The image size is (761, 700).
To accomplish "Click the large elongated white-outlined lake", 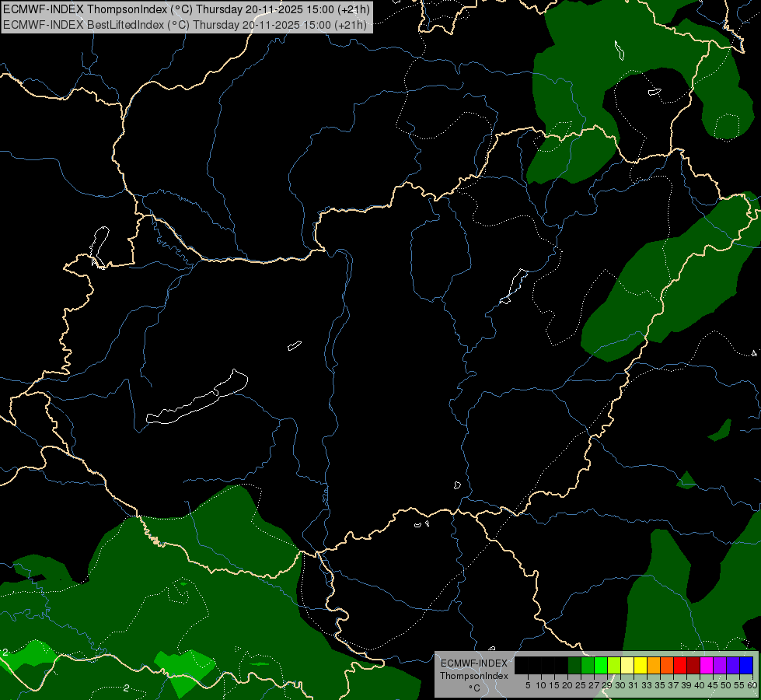I will tap(197, 397).
